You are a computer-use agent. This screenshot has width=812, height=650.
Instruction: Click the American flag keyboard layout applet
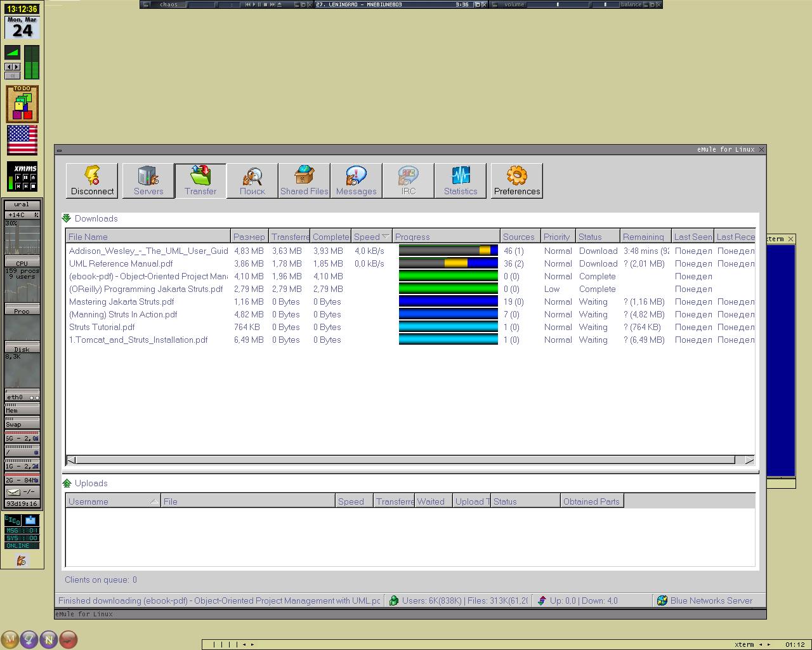tap(22, 140)
